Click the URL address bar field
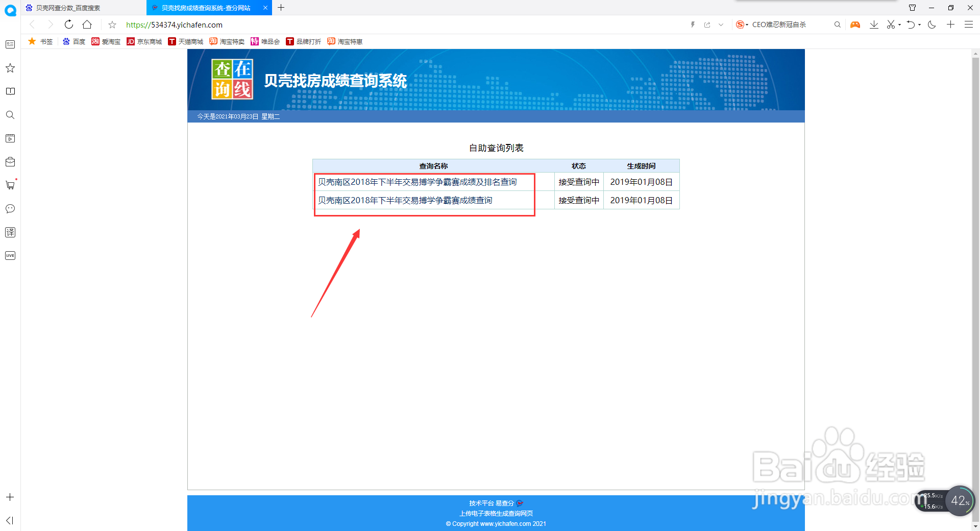The height and width of the screenshot is (531, 980). [403, 25]
